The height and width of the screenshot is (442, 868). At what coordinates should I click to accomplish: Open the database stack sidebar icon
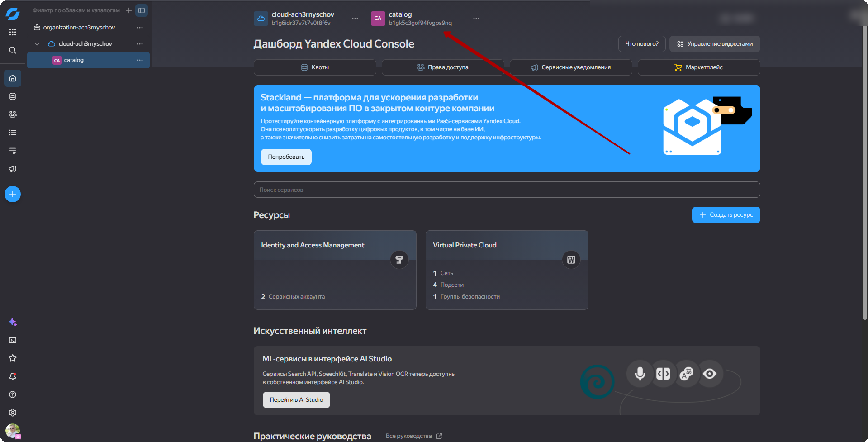click(x=13, y=96)
